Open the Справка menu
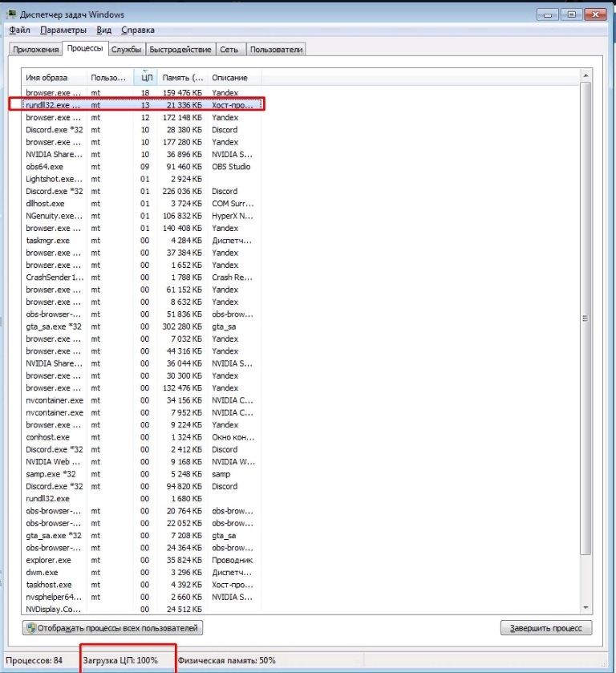Viewport: 616px width, 673px height. 138,30
